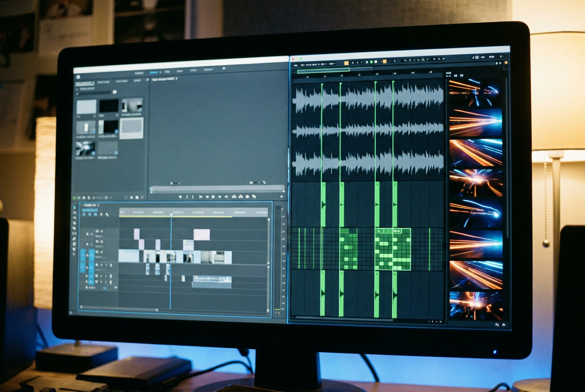Click the program monitor scrub bar
The width and height of the screenshot is (585, 392).
[x=218, y=188]
